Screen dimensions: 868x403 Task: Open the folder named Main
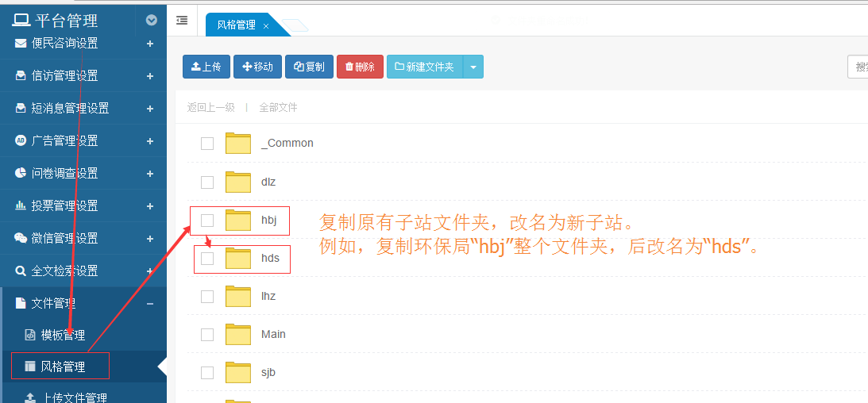click(x=273, y=334)
